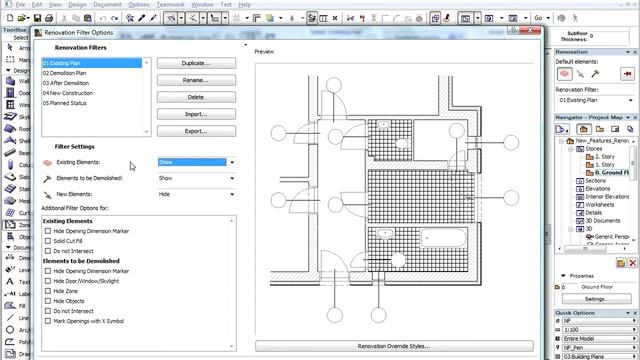
Task: Click the scissors trim icon in toolbar
Action: pyautogui.click(x=350, y=18)
